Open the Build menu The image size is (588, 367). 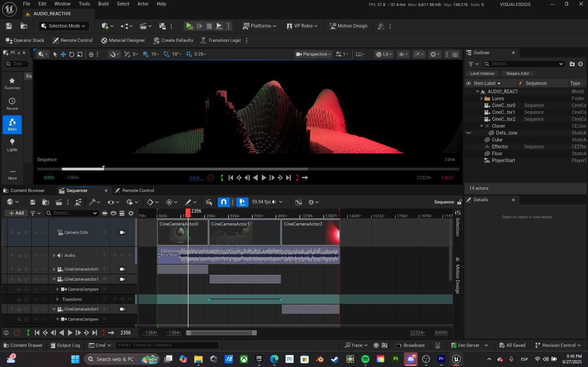tap(103, 4)
